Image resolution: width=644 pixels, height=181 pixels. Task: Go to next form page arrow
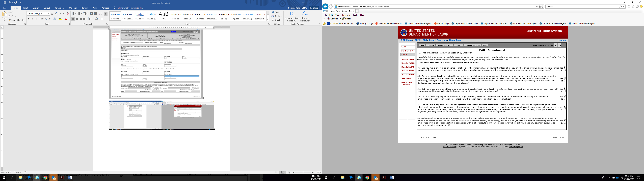click(x=560, y=45)
